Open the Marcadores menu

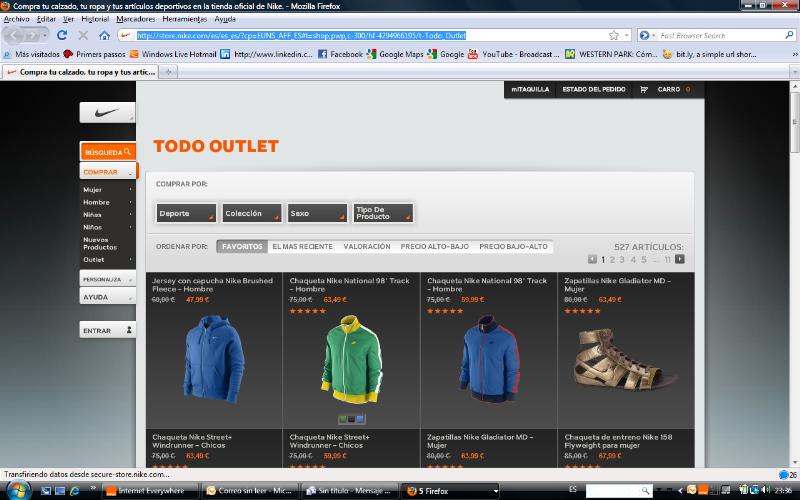[136, 19]
